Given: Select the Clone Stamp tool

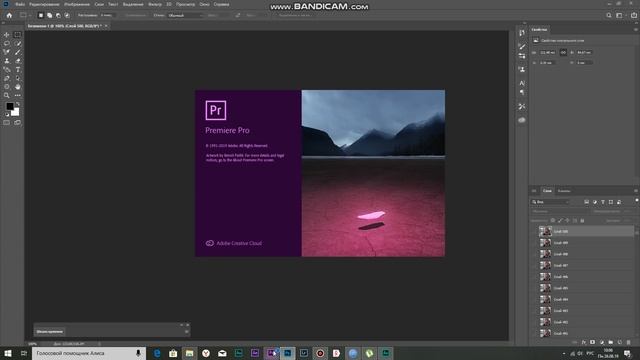Looking at the screenshot, I should (x=7, y=61).
